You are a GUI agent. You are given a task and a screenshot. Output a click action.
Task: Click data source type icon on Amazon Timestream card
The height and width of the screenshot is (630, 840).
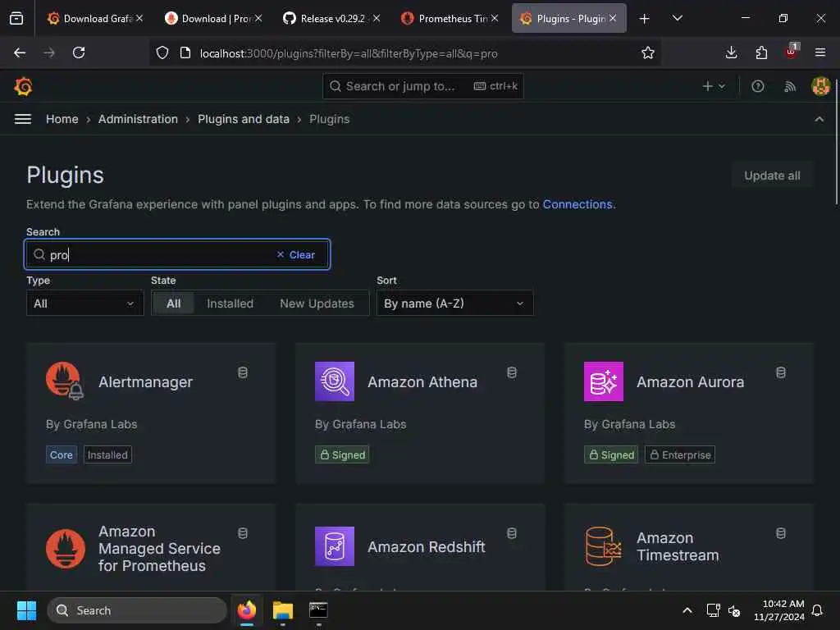coord(781,533)
